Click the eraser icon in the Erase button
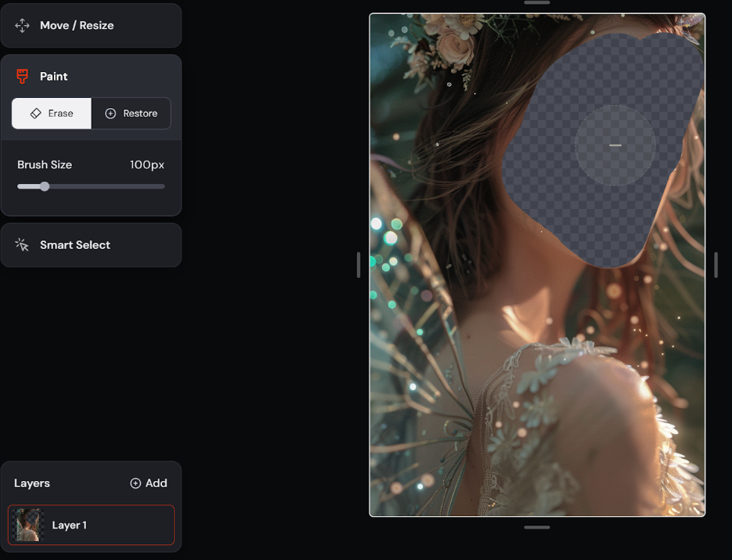Image resolution: width=732 pixels, height=560 pixels. [x=35, y=114]
